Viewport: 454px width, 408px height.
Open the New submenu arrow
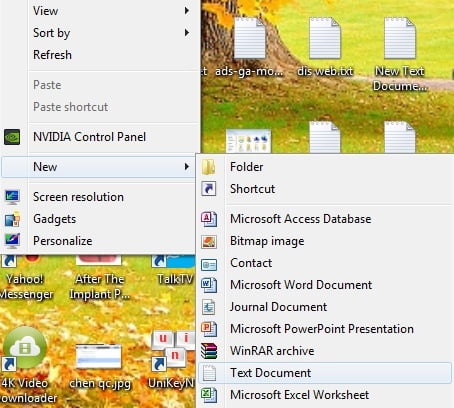pyautogui.click(x=187, y=167)
